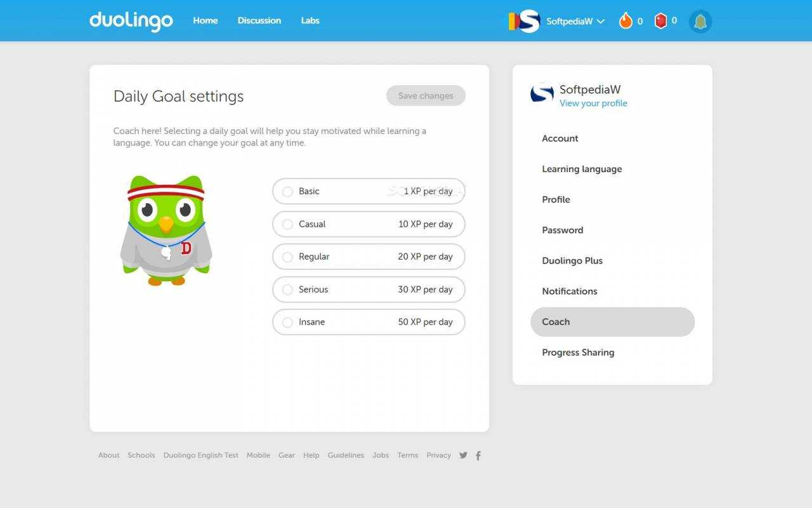Open Learning language settings
The width and height of the screenshot is (812, 508).
click(x=612, y=169)
